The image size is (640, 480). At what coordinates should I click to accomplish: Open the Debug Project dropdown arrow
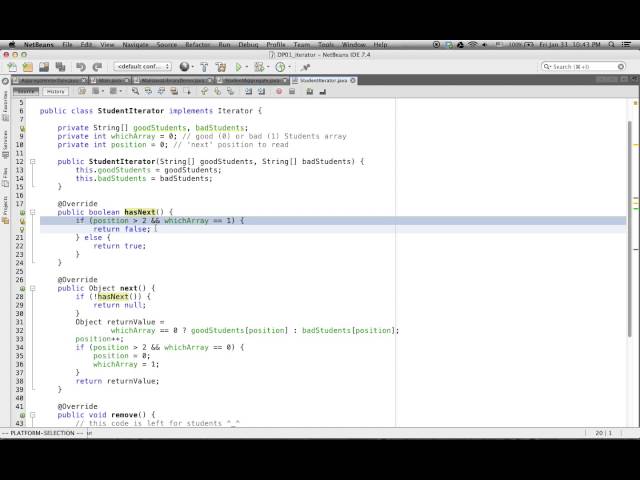[x=268, y=67]
